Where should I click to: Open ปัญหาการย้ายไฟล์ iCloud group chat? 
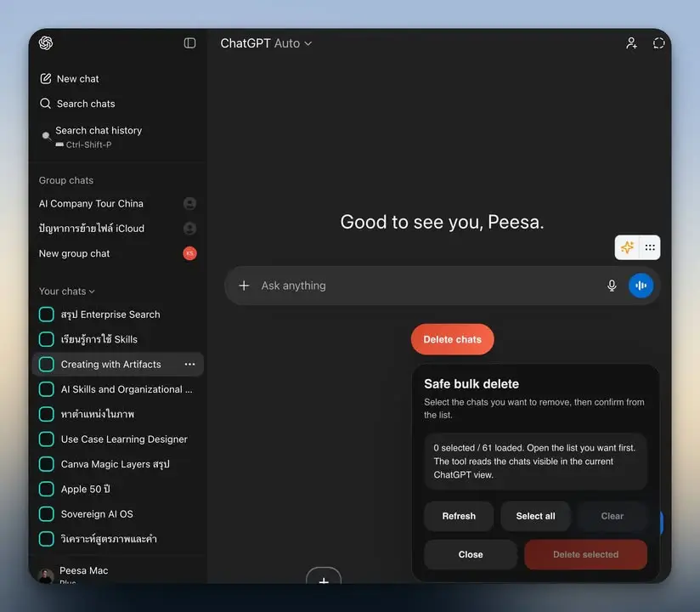tap(92, 229)
